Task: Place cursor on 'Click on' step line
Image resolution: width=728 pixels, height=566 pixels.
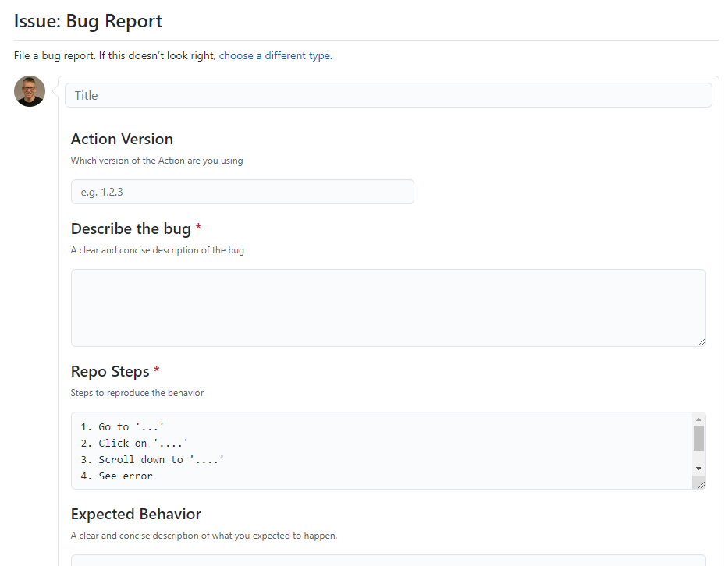Action: (134, 444)
